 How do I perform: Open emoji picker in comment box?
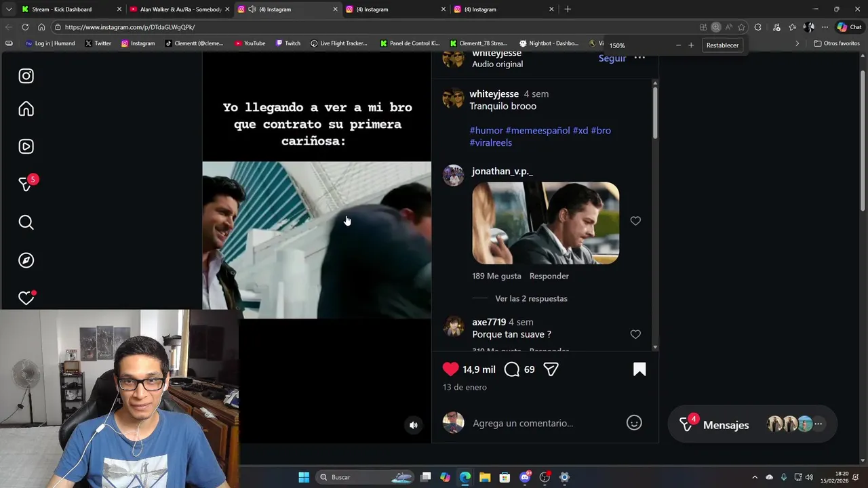(x=634, y=423)
